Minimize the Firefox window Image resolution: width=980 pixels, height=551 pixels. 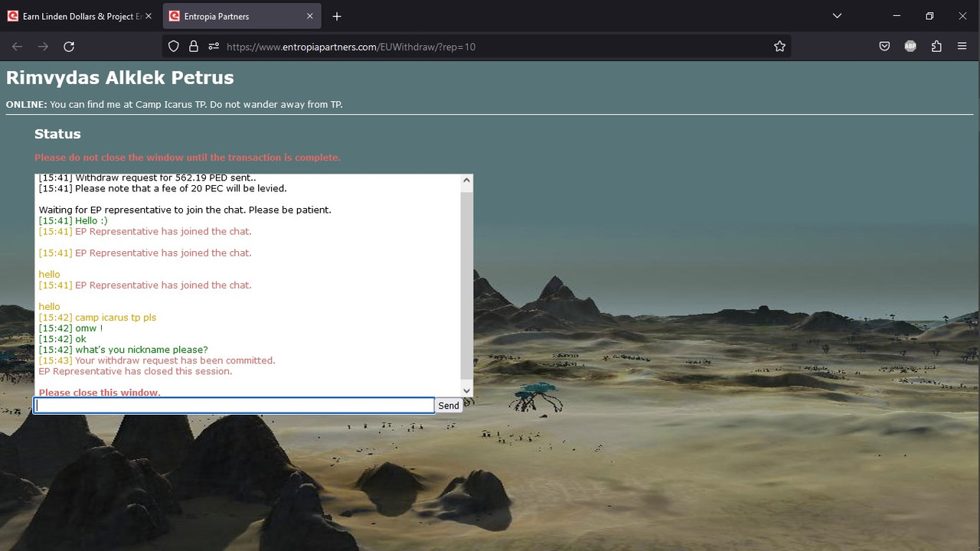pos(897,16)
